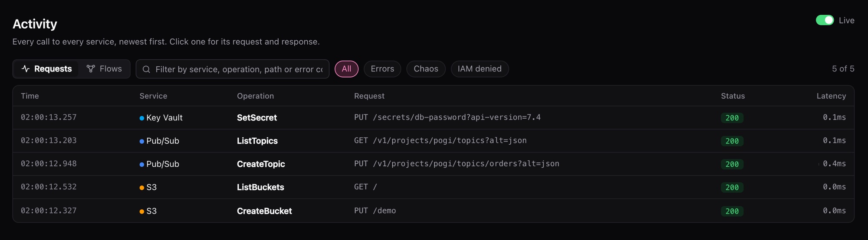This screenshot has height=240, width=868.
Task: Click GET /v1/projects/pogi/topics?alt=json path
Action: pyautogui.click(x=441, y=141)
